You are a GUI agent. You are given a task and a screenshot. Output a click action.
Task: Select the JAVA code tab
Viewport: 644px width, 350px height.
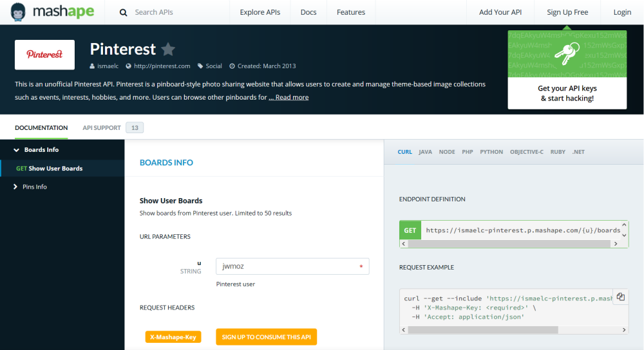pos(425,152)
